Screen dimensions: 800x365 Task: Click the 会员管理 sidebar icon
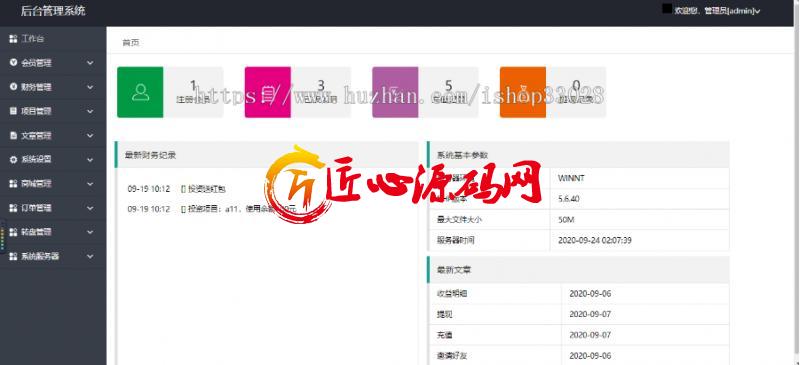click(x=13, y=63)
